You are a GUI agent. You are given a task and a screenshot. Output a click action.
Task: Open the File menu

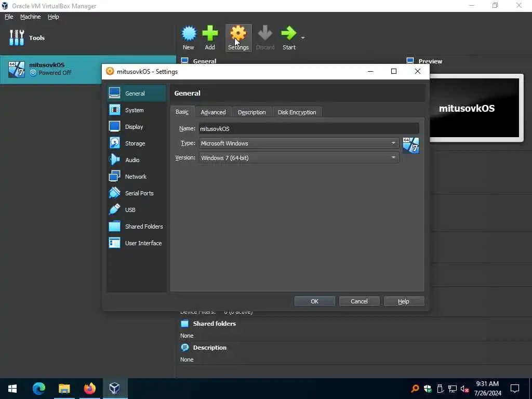[x=9, y=17]
